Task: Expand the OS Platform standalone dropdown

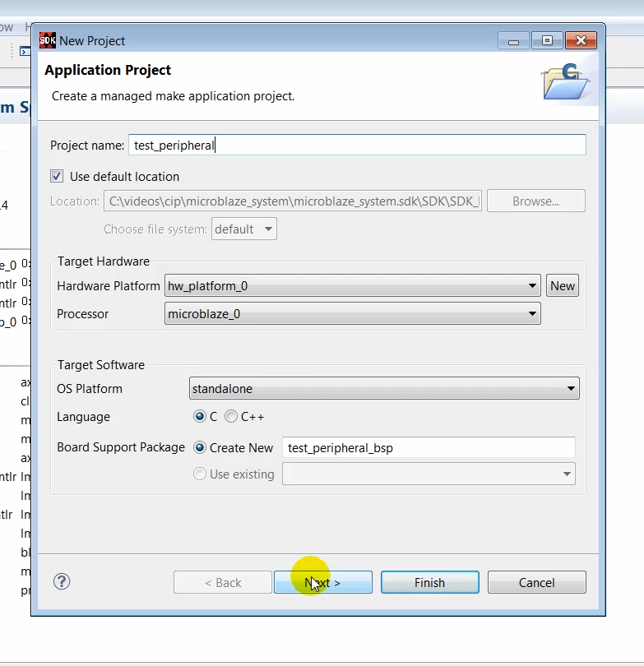Action: [x=384, y=388]
